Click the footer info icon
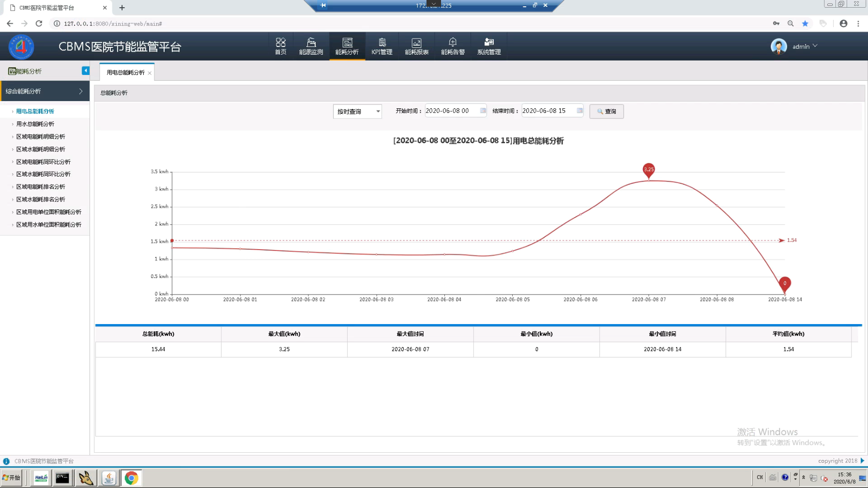The height and width of the screenshot is (488, 868). point(6,461)
